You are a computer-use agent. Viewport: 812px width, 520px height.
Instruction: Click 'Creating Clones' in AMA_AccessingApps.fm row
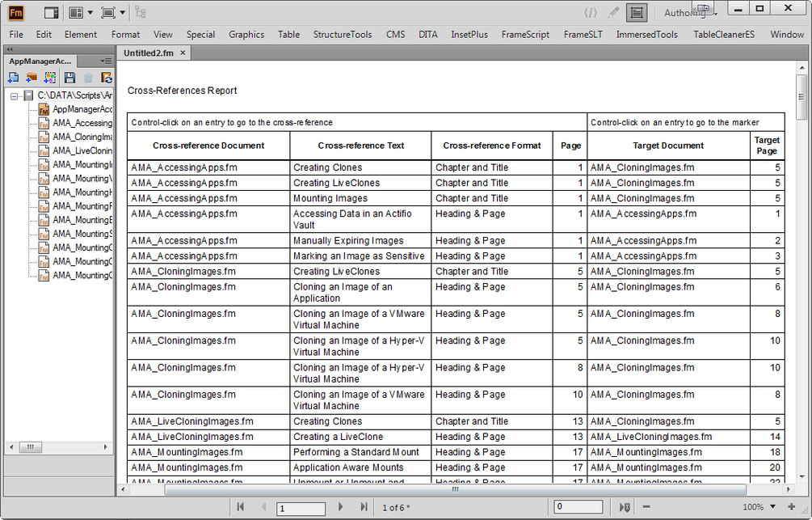327,167
